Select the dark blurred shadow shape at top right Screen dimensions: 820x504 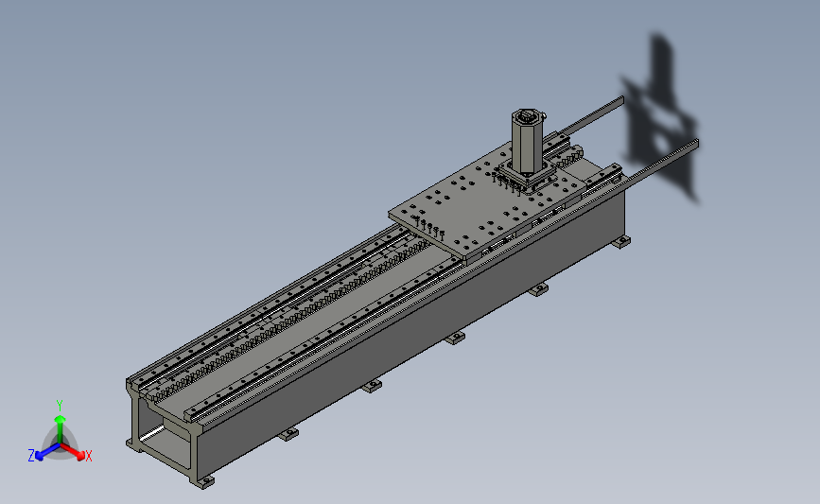pos(662,118)
